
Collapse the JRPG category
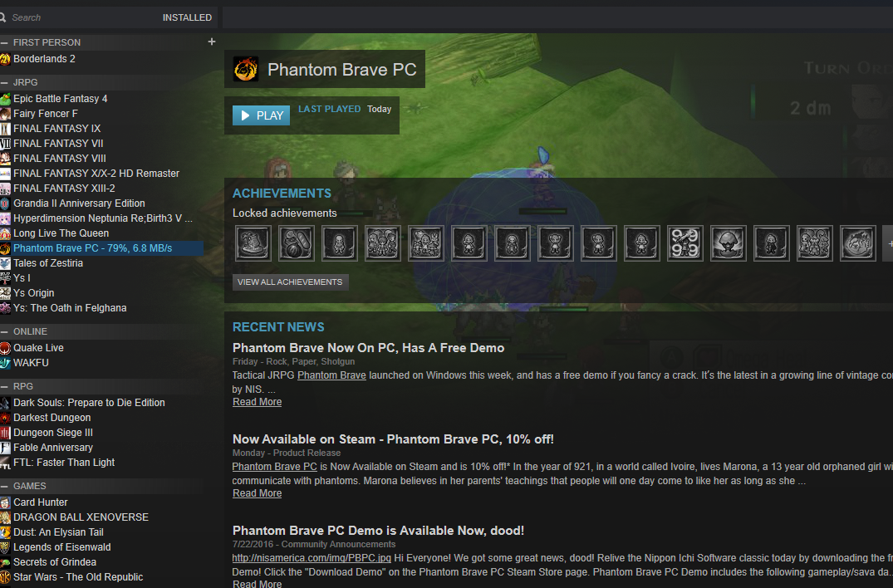[x=4, y=82]
